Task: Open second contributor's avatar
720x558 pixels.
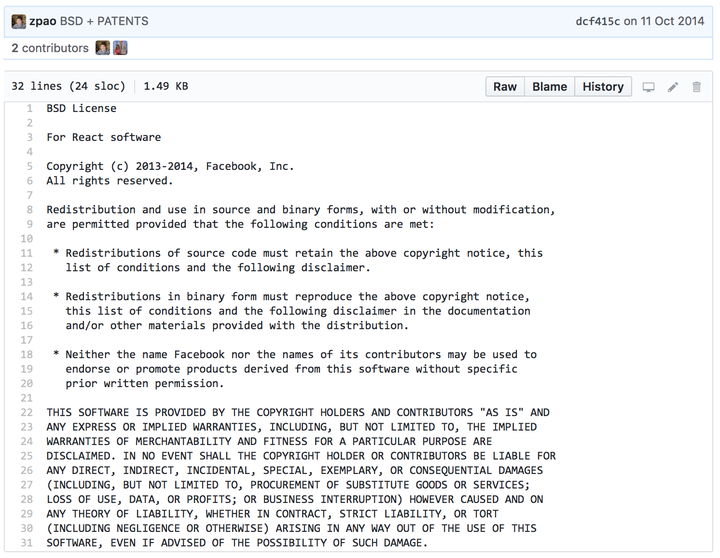Action: pos(120,48)
